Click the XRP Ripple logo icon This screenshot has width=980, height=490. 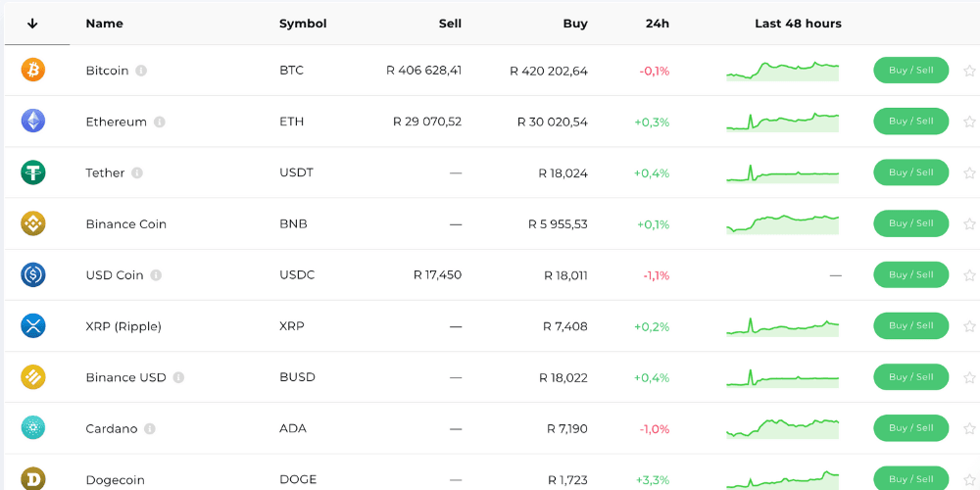[x=33, y=326]
